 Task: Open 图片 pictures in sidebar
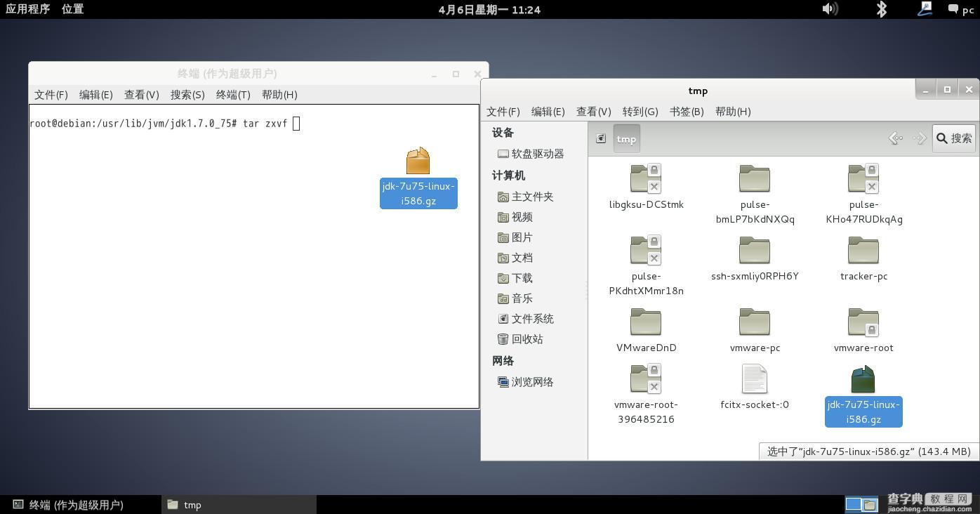[x=515, y=237]
